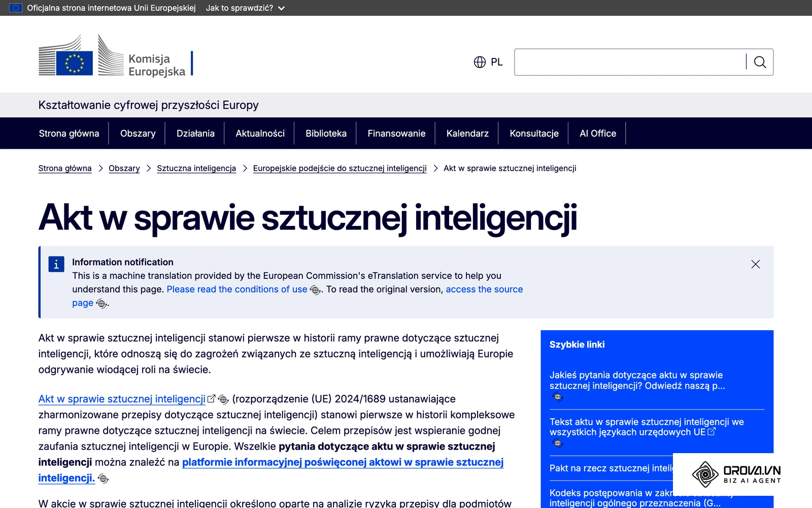Dismiss the information notification banner
Screen dimensions: 812x508
pyautogui.click(x=755, y=264)
